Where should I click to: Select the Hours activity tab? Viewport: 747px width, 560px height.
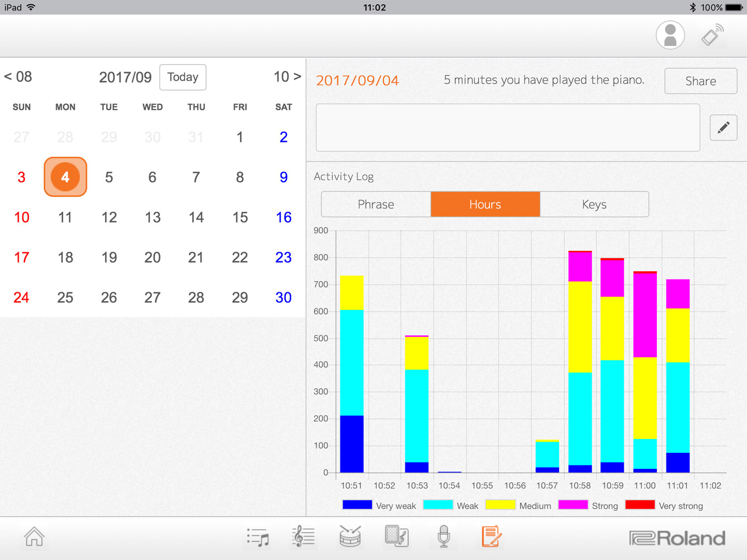click(x=486, y=204)
